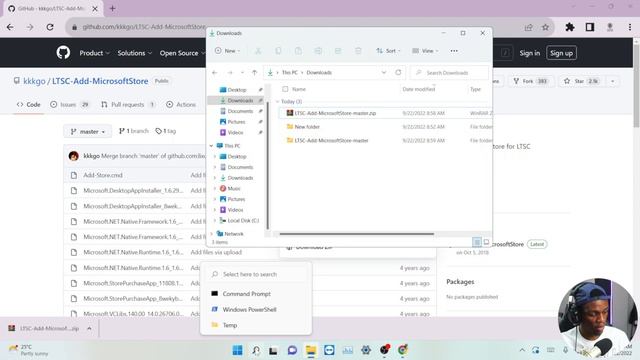Open the View dropdown in Explorer
This screenshot has width=640, height=360.
pyautogui.click(x=425, y=51)
